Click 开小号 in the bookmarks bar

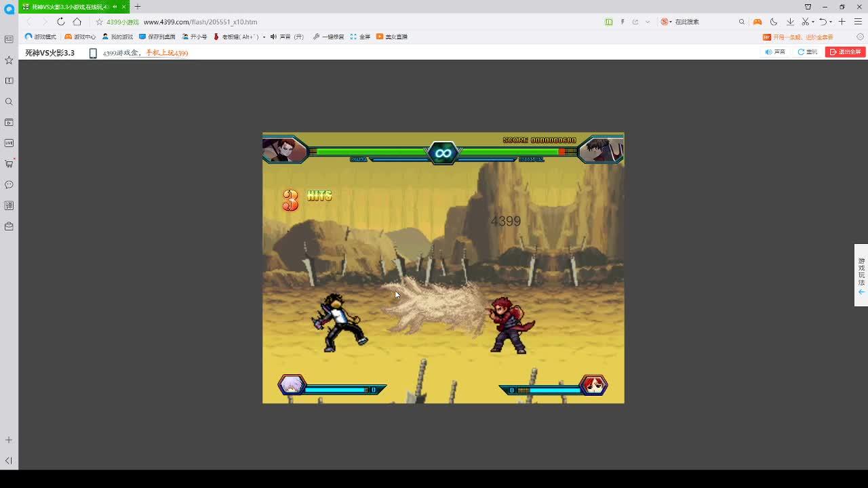[195, 37]
